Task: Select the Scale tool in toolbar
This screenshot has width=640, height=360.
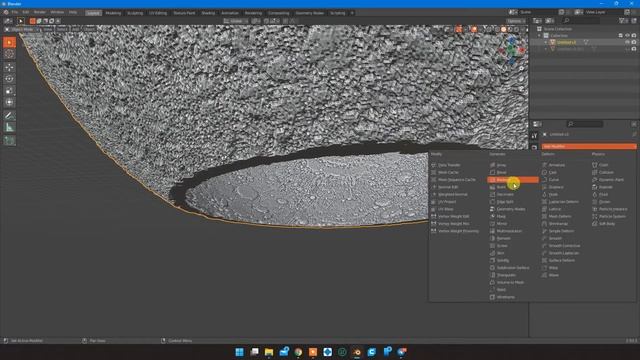Action: (x=9, y=91)
